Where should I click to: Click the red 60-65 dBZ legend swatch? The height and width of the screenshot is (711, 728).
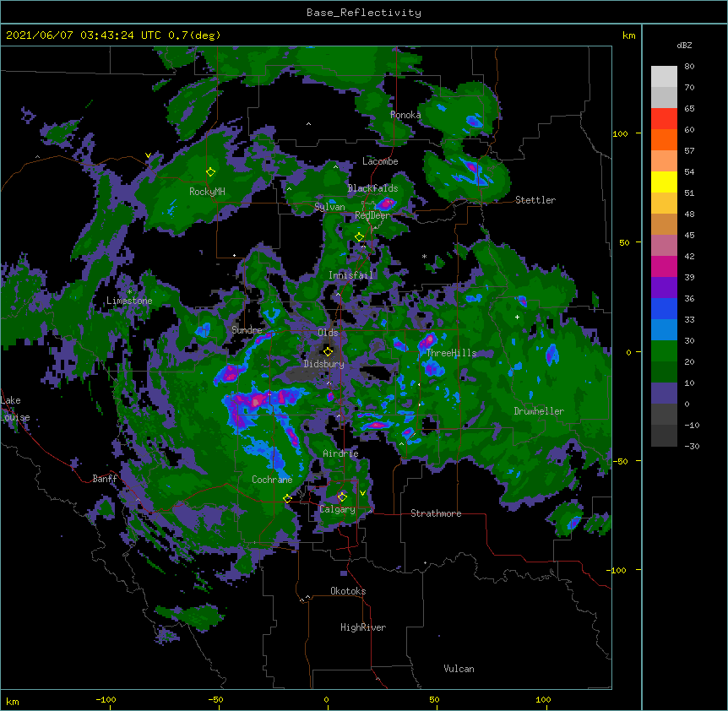[x=664, y=118]
